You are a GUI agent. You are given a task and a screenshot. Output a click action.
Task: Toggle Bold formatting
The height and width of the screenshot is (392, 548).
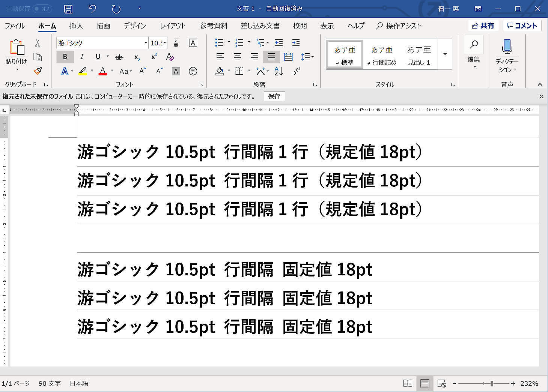(x=65, y=57)
